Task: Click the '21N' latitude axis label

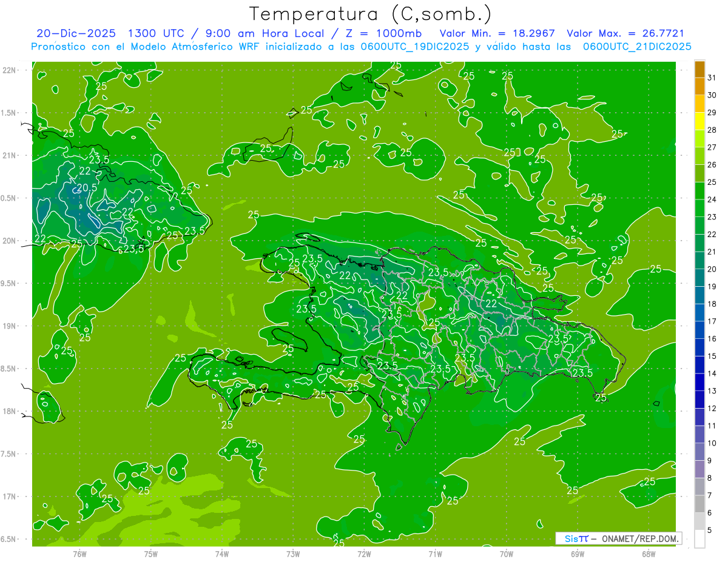Action: (x=9, y=155)
